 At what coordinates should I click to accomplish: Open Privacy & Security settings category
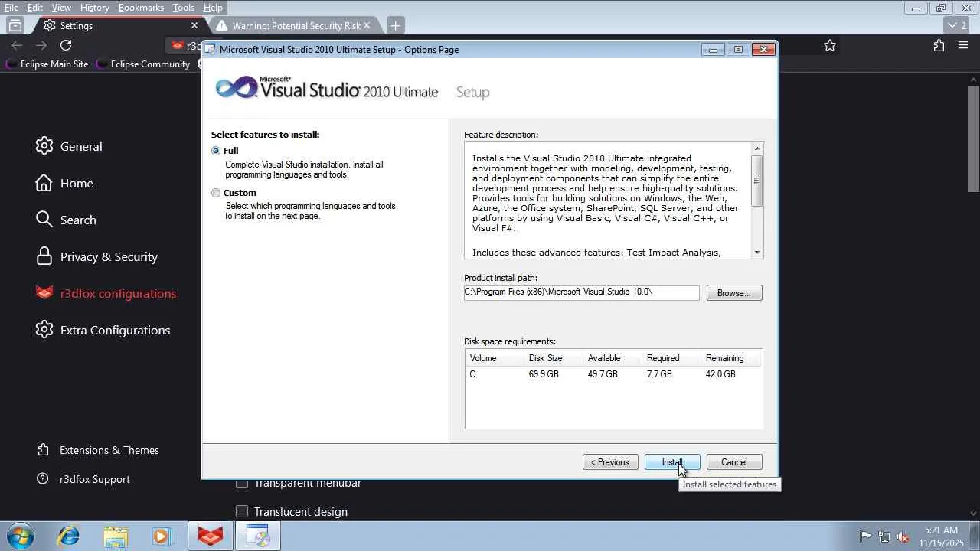96,256
